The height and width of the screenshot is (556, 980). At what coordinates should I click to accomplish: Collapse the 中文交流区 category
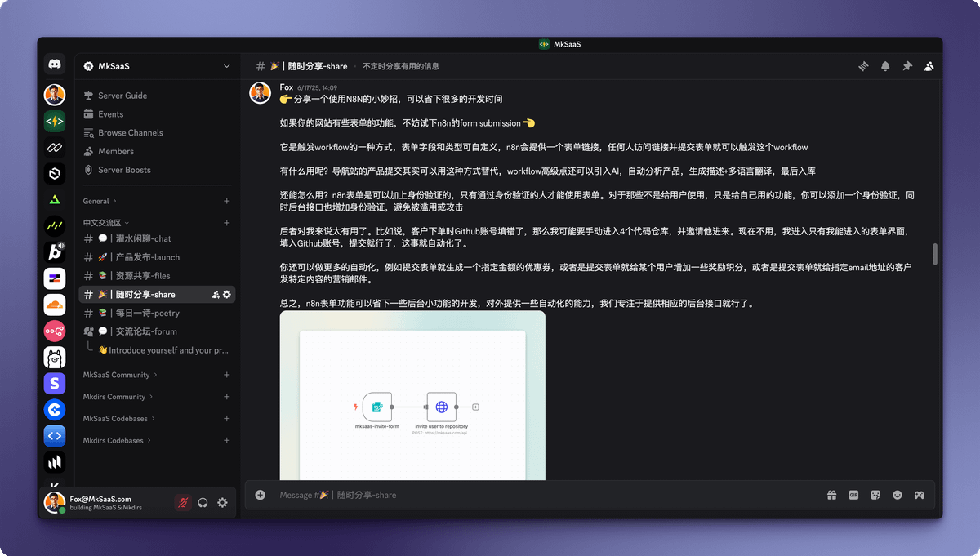pyautogui.click(x=106, y=223)
